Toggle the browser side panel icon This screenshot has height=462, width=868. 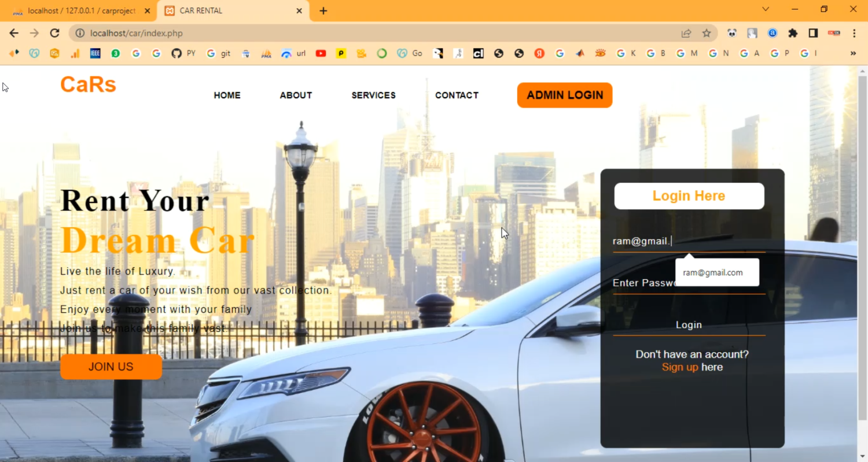[813, 33]
